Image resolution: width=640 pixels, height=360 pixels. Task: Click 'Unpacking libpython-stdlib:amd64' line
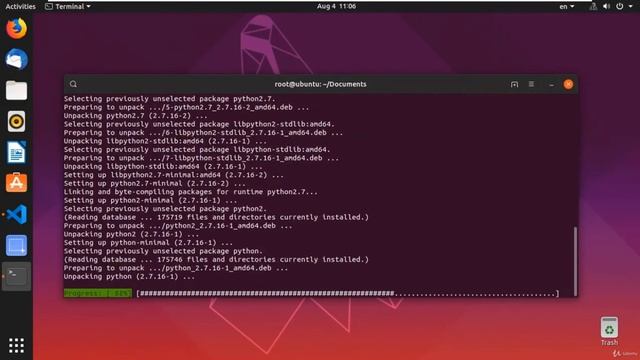163,167
